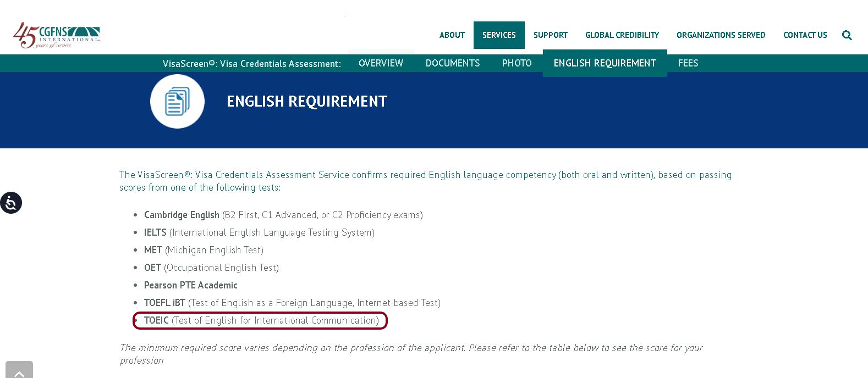Open the Support menu
The image size is (868, 378).
pos(551,35)
